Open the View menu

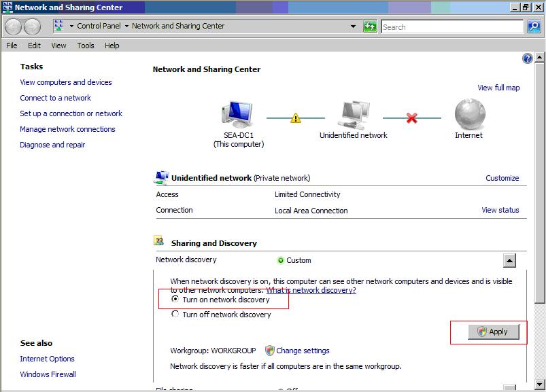58,46
